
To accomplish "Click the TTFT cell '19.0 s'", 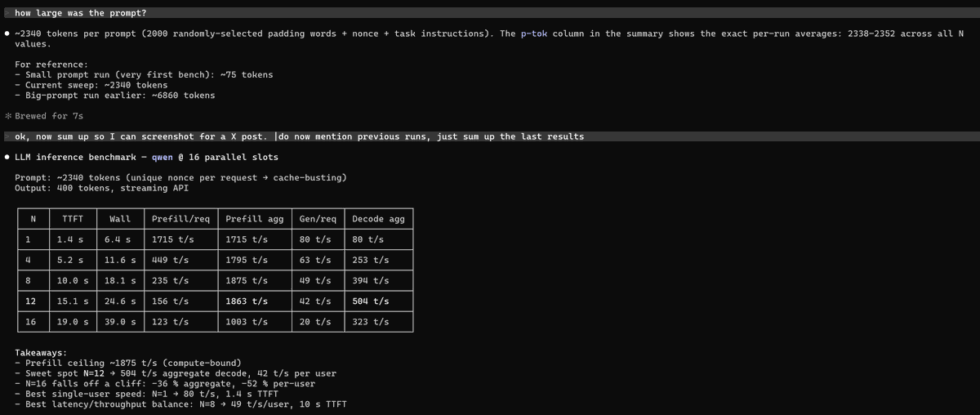I will click(x=73, y=322).
